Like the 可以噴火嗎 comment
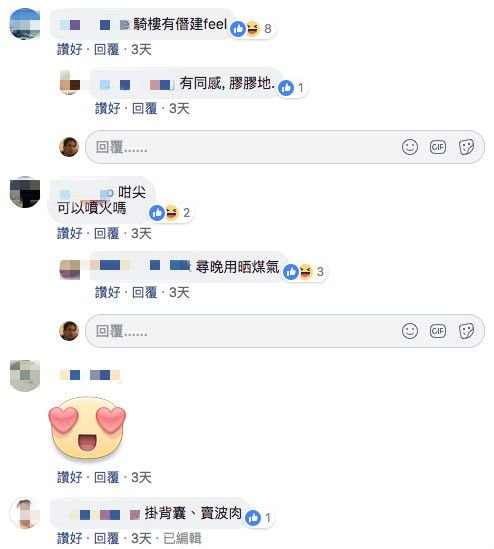This screenshot has height=549, width=494. (70, 233)
